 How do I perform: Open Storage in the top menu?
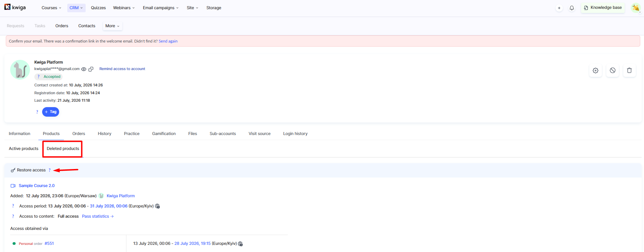[214, 8]
